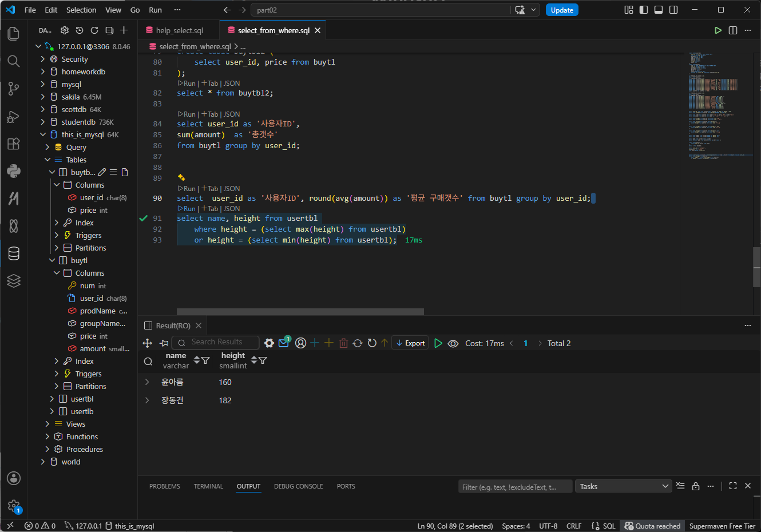This screenshot has height=532, width=761.
Task: Open database panel settings gear
Action: pos(65,30)
